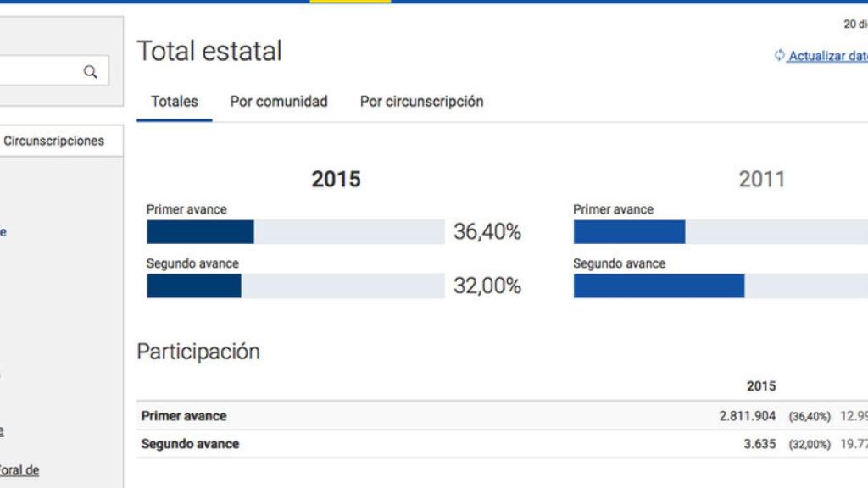This screenshot has width=868, height=488.
Task: Click inside the sidebar search field
Action: pyautogui.click(x=47, y=70)
